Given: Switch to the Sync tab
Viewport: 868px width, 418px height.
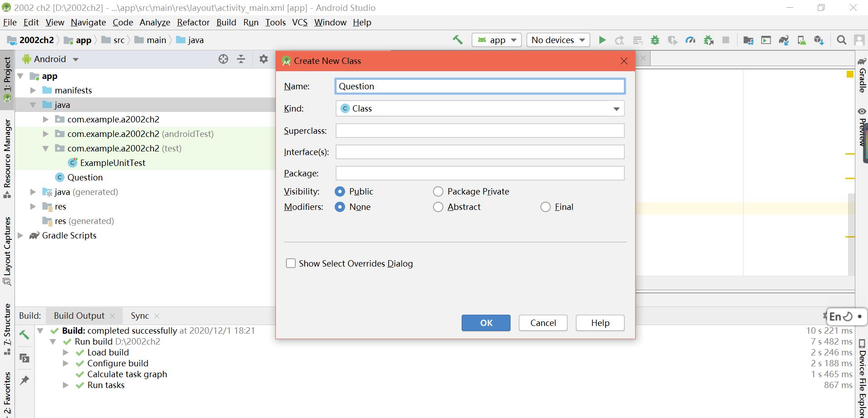Looking at the screenshot, I should pos(140,316).
